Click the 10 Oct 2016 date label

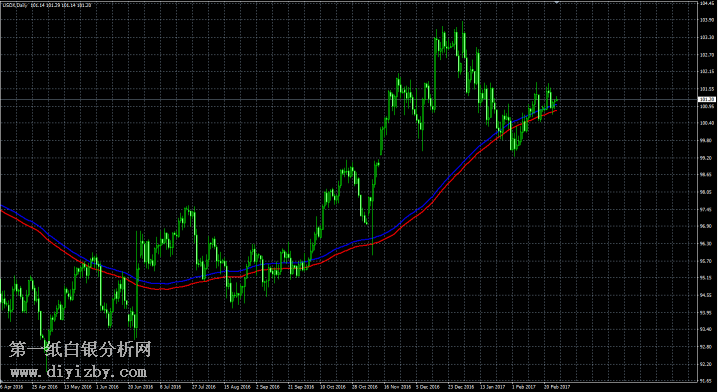pos(332,387)
